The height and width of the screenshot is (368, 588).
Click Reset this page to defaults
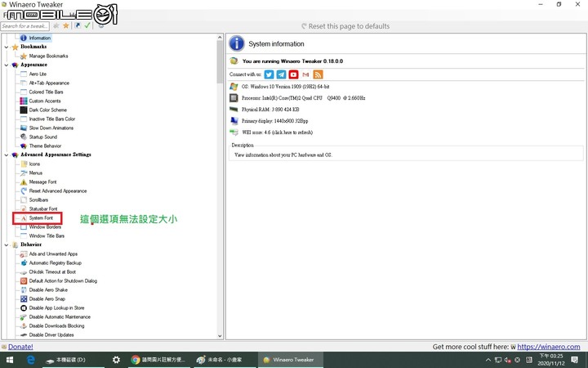(x=345, y=26)
